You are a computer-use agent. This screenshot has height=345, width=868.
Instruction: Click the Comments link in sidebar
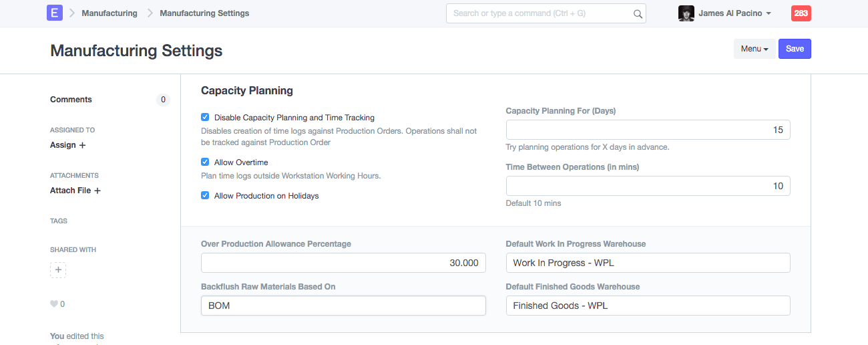pyautogui.click(x=71, y=100)
